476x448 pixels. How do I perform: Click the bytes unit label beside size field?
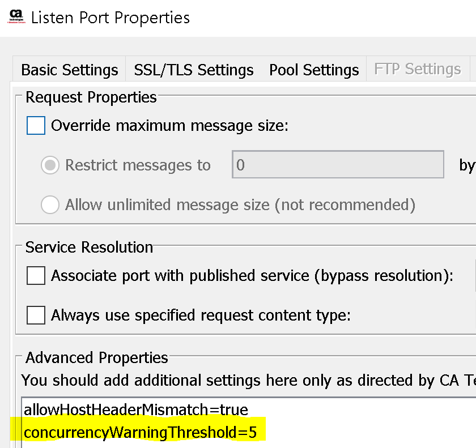coord(467,165)
